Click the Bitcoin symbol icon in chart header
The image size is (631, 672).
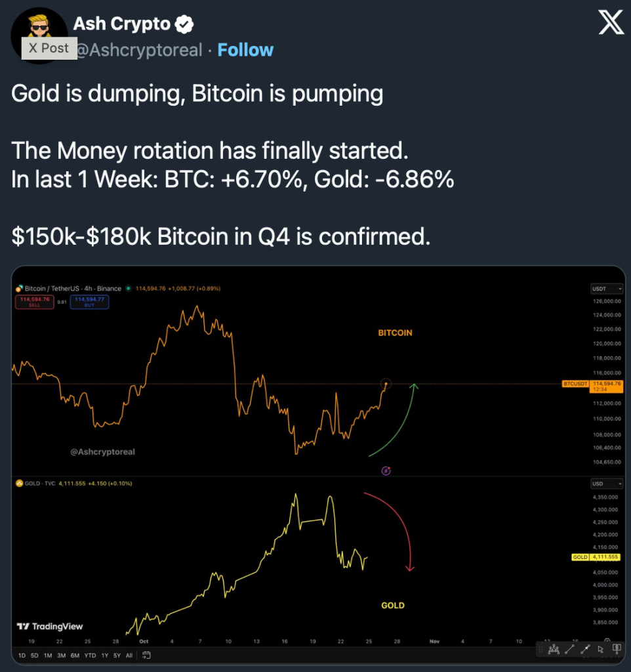click(20, 288)
